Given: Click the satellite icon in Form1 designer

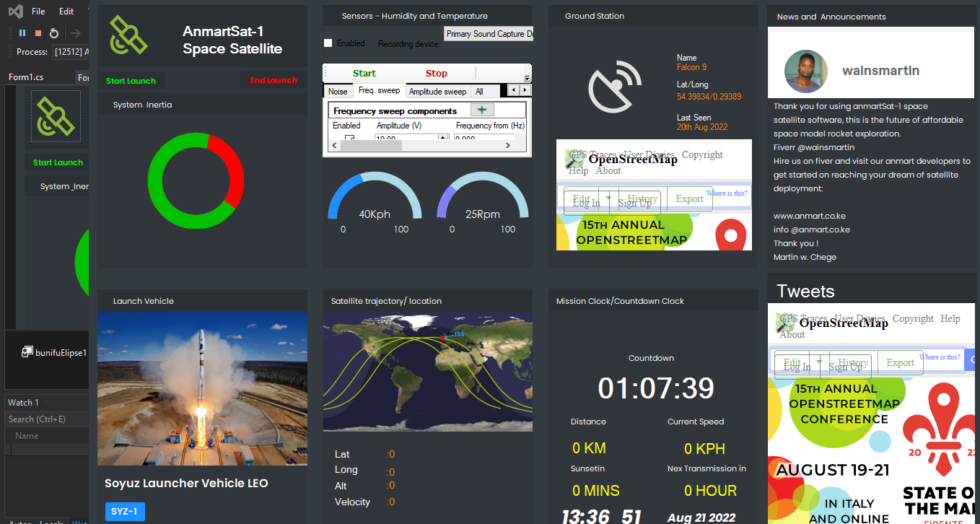Looking at the screenshot, I should click(x=56, y=115).
